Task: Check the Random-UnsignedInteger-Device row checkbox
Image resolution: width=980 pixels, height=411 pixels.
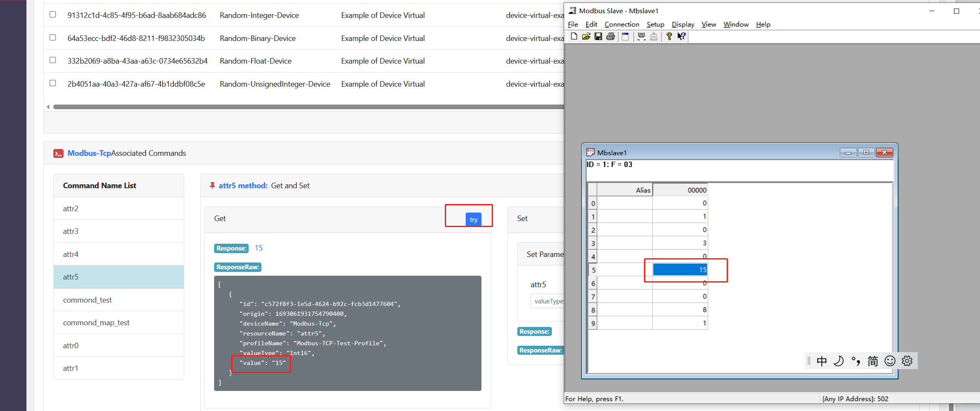Action: click(x=52, y=83)
